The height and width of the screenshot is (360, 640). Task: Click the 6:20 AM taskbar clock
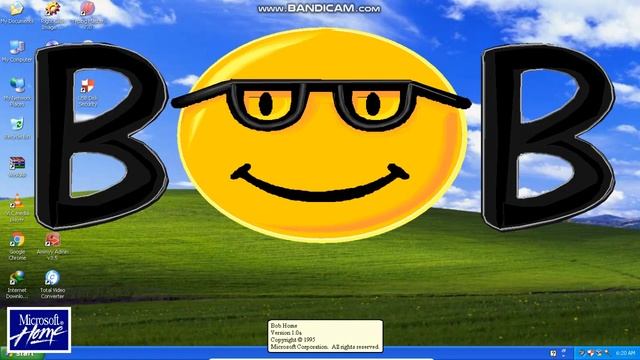[625, 353]
